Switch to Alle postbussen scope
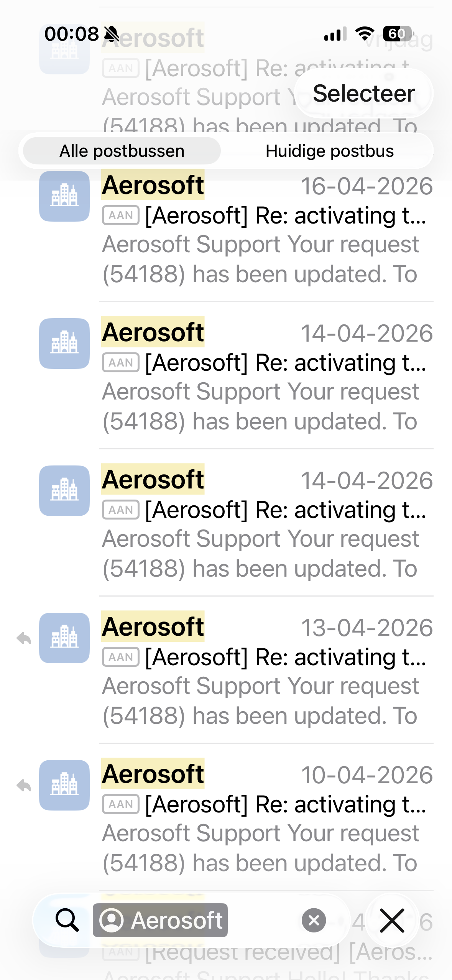Screen dimensions: 452x980 [x=122, y=151]
